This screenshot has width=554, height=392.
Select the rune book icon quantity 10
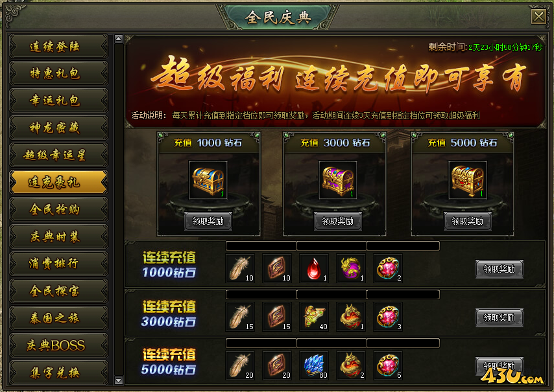point(277,268)
